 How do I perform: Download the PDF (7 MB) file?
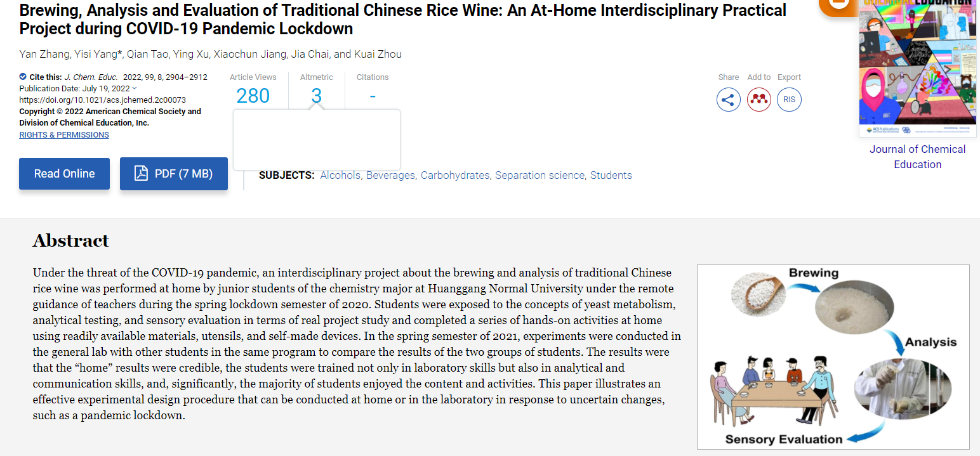pos(174,174)
